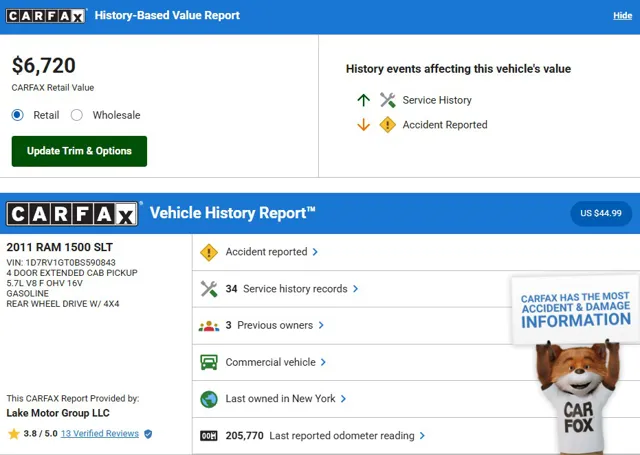Screen dimensions: 640x455
Task: Click the wrench icon next to Service History
Action: coord(387,100)
